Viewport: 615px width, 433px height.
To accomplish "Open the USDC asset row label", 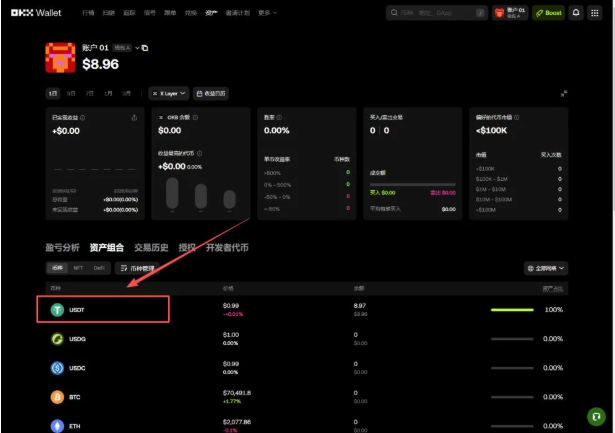I will coord(77,368).
